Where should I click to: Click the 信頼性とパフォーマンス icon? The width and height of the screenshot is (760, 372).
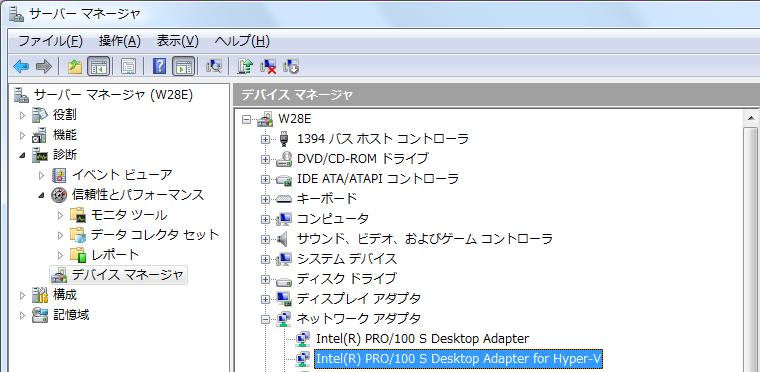point(59,195)
